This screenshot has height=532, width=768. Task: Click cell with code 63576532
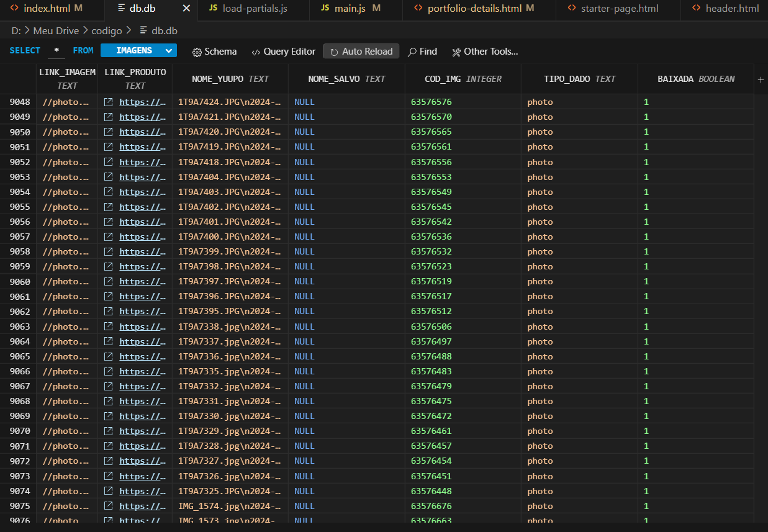(x=463, y=251)
